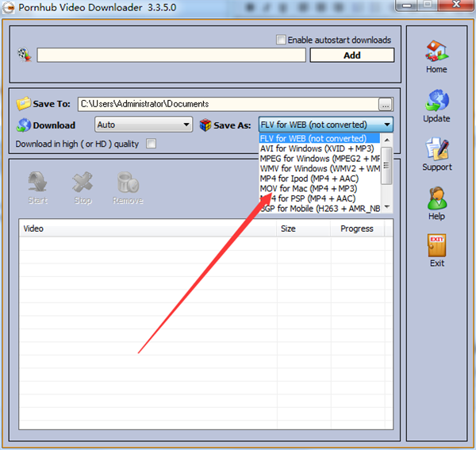
Task: Click the browse folder ellipsis button
Action: (x=386, y=105)
